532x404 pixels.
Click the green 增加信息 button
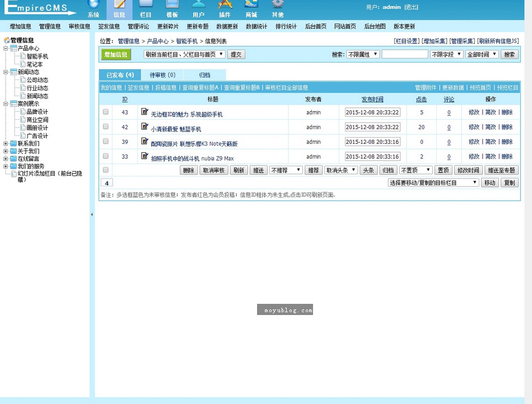point(116,54)
